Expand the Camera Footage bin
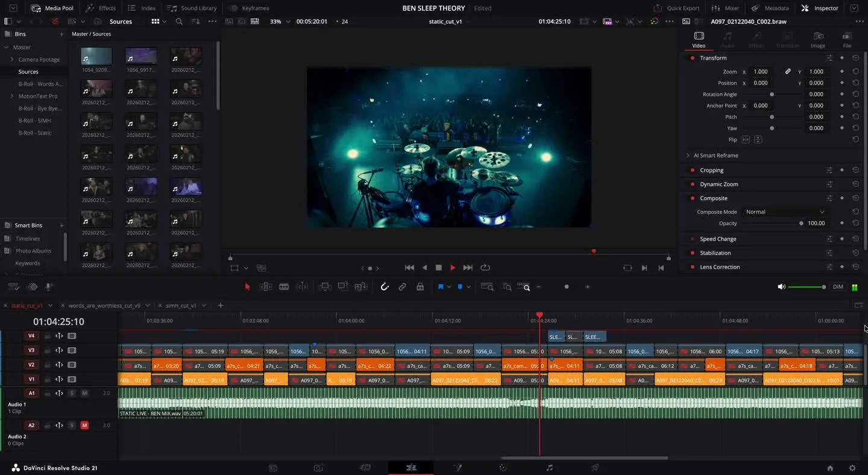 coord(12,60)
